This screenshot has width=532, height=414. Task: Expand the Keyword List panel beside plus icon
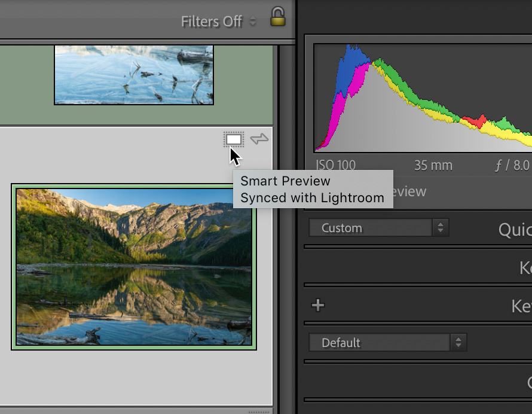(521, 306)
